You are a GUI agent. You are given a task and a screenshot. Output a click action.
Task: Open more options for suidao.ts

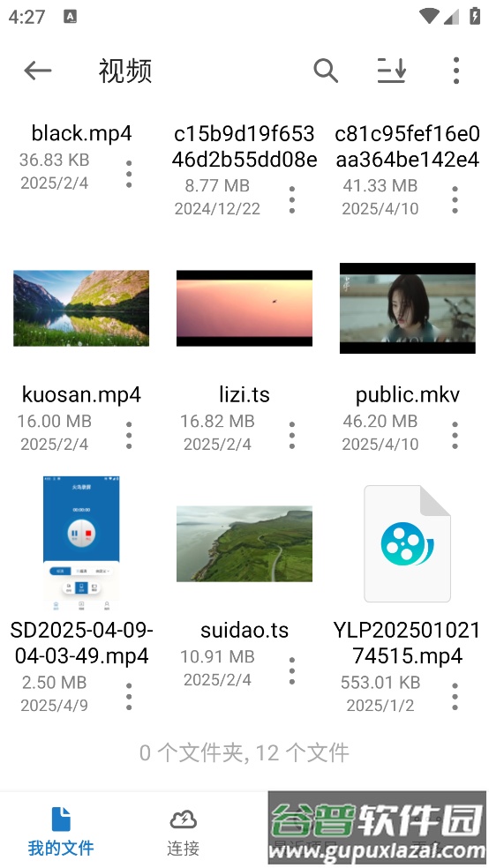(292, 670)
